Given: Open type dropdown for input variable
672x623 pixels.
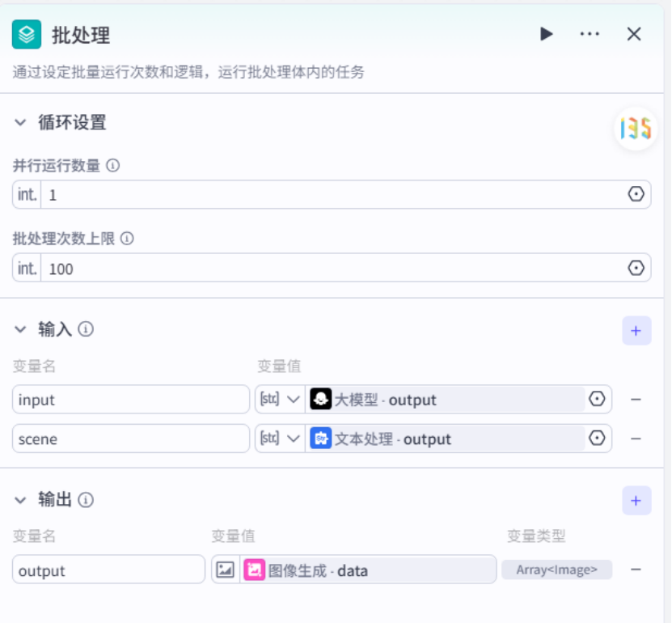Looking at the screenshot, I should pyautogui.click(x=280, y=400).
